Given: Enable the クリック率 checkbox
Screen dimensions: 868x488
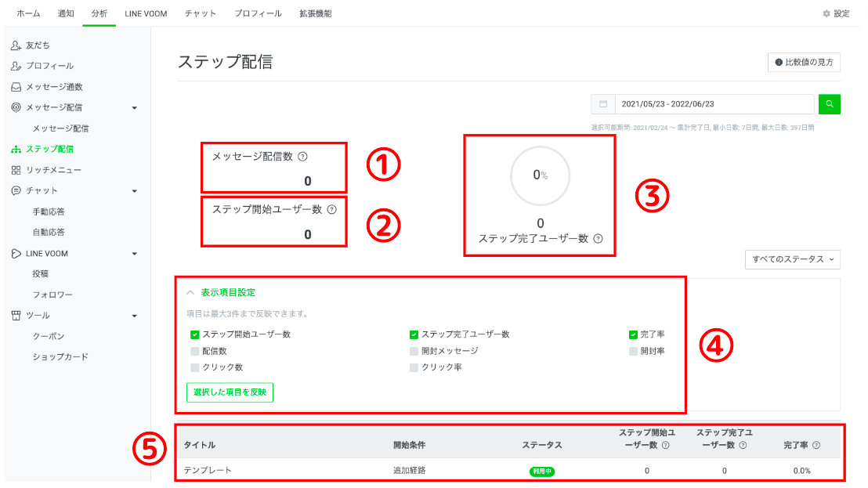Looking at the screenshot, I should point(413,367).
